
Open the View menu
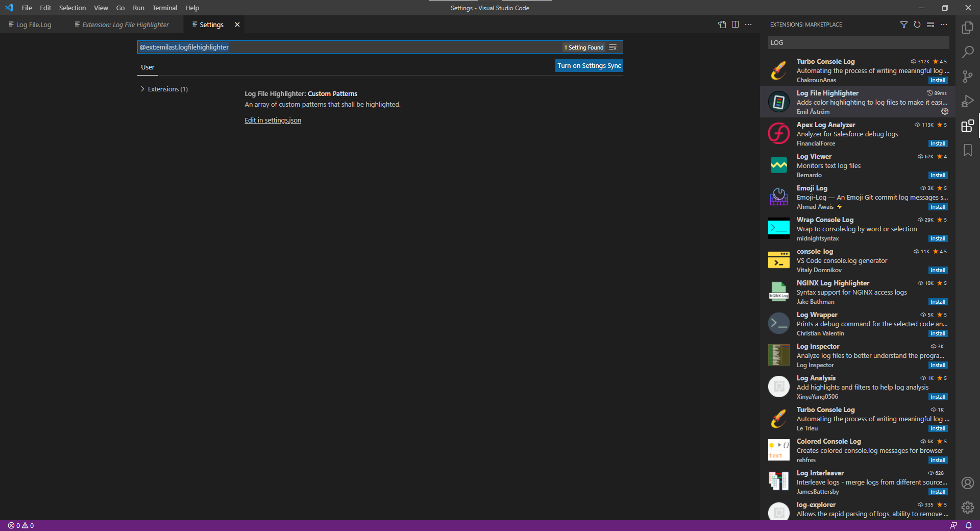click(101, 8)
